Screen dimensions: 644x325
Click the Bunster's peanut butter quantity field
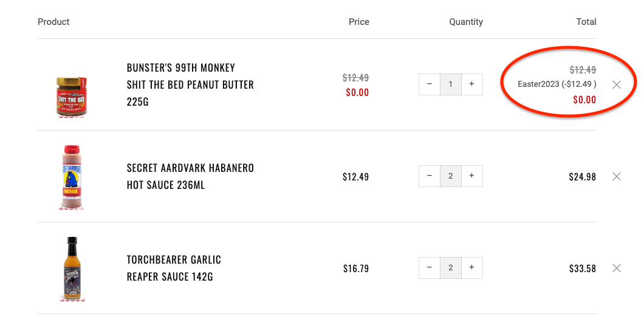pyautogui.click(x=451, y=84)
